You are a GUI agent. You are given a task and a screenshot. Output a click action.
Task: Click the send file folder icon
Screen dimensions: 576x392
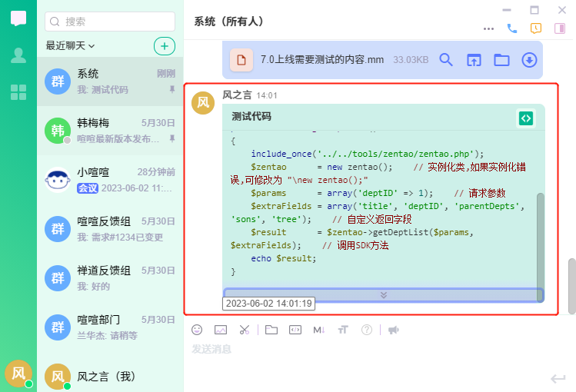tap(271, 330)
